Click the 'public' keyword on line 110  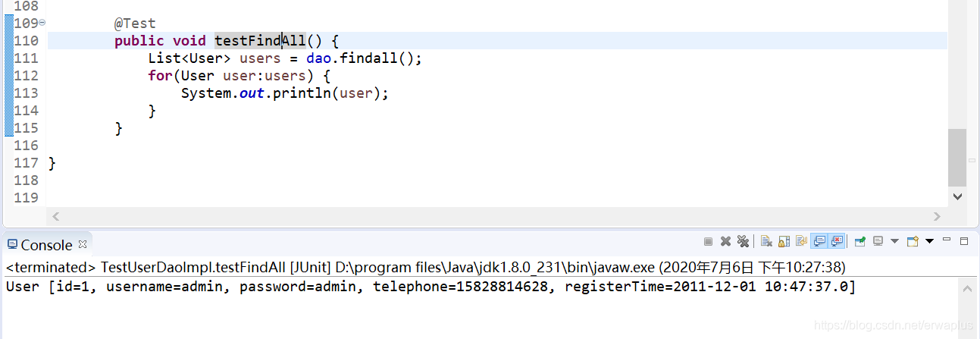tap(139, 41)
